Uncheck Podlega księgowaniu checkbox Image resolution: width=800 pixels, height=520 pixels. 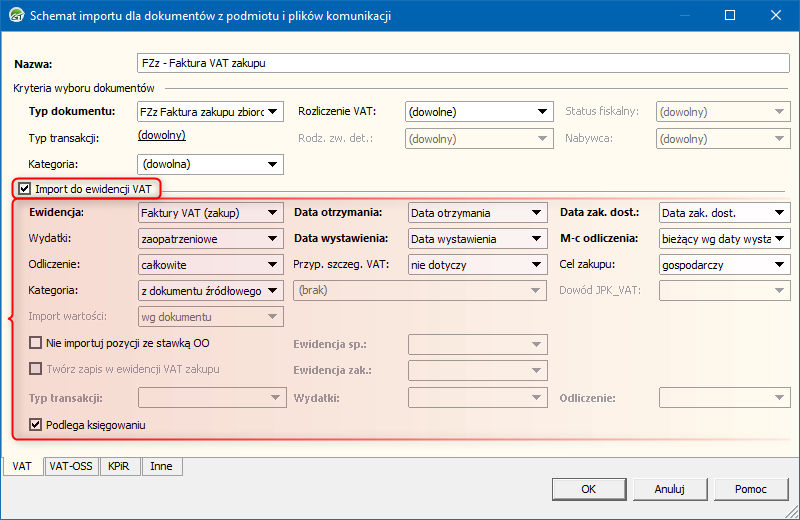(35, 425)
